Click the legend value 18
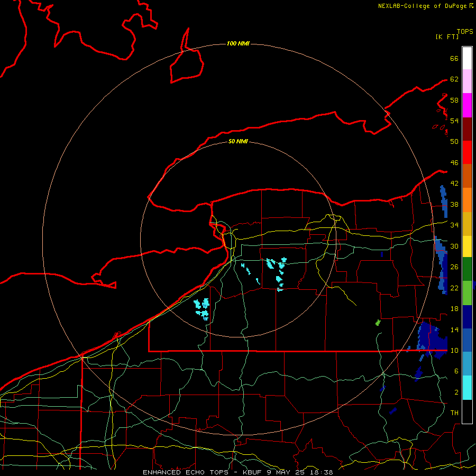Image resolution: width=476 pixels, height=476 pixels. [454, 309]
